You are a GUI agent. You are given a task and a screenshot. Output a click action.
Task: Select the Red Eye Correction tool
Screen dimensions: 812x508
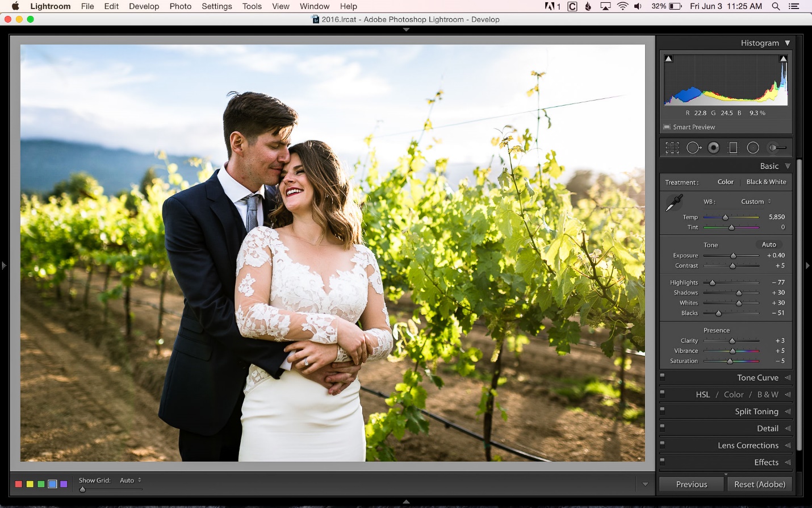point(714,148)
